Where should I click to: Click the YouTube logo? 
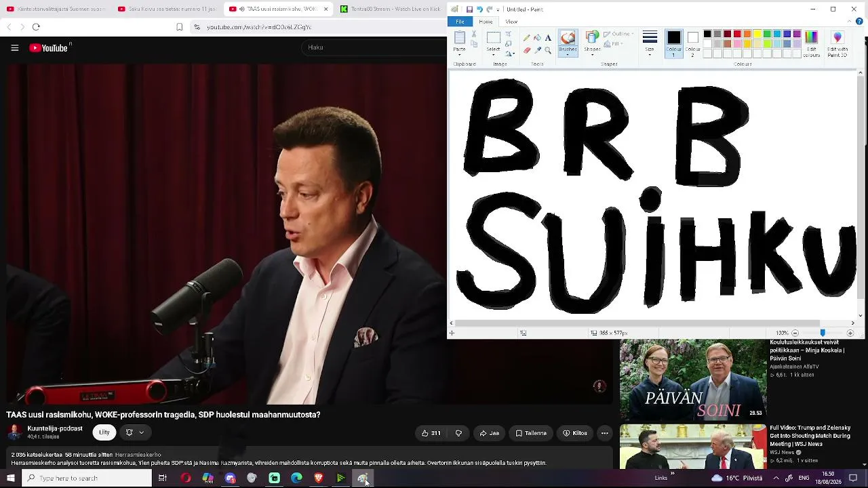(x=49, y=47)
